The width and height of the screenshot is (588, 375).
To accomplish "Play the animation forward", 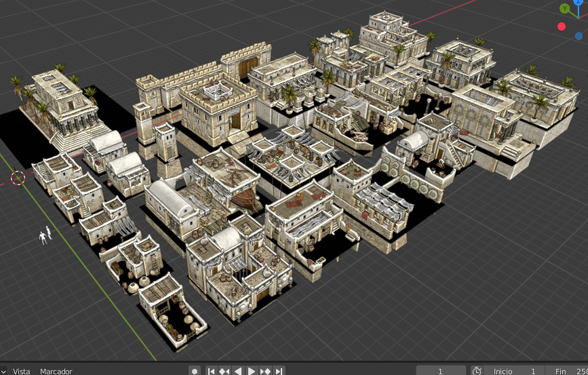I will click(252, 371).
